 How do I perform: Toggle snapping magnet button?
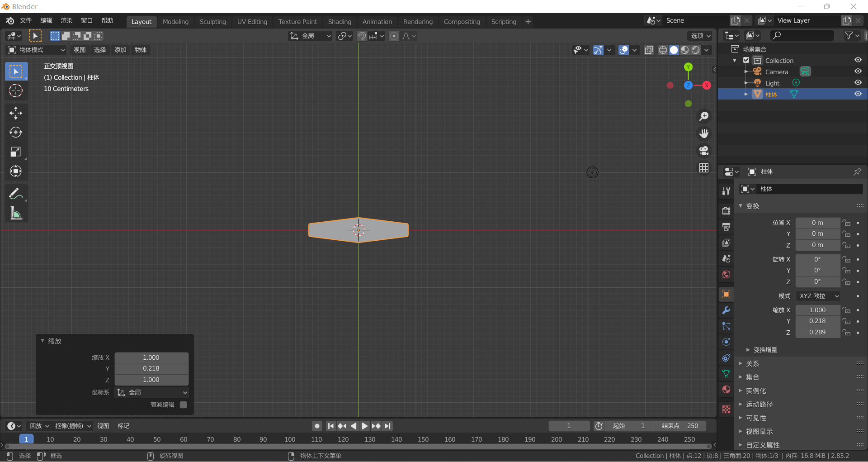pos(362,36)
